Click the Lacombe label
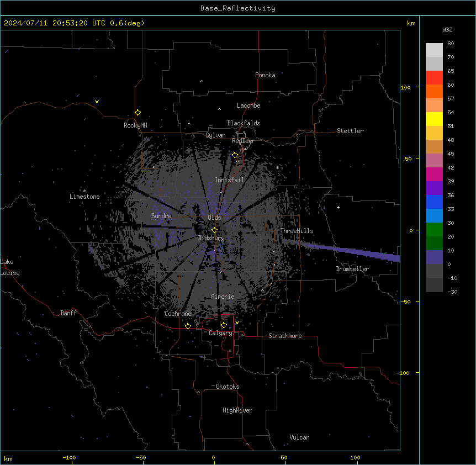Screen dimensions: 476x465 [x=248, y=105]
